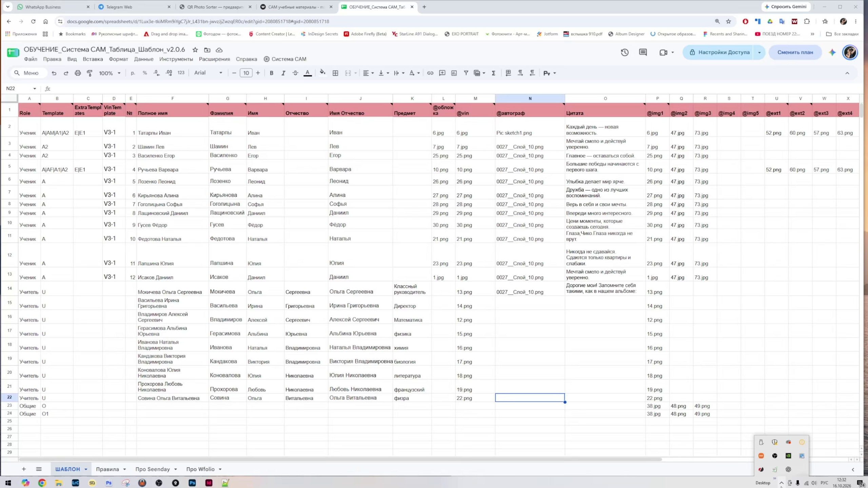Select cell containing Pic sketch1.png
The image size is (868, 488).
pyautogui.click(x=530, y=127)
